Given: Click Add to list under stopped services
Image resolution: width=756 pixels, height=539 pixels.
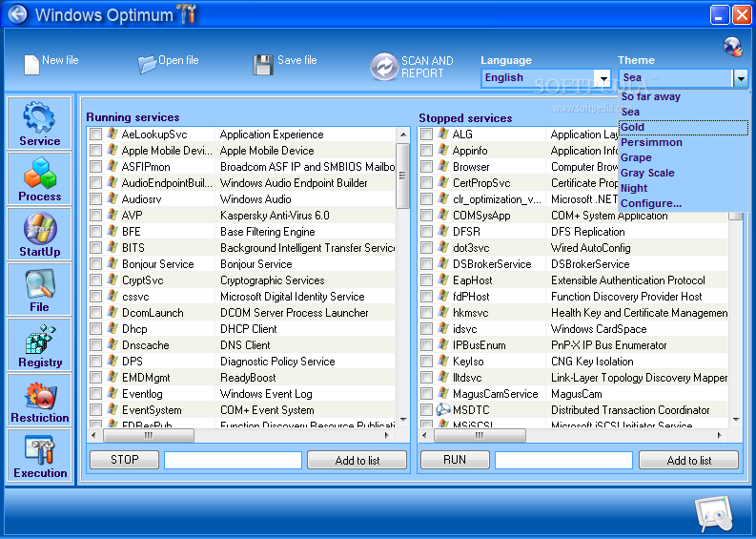Looking at the screenshot, I should point(688,461).
